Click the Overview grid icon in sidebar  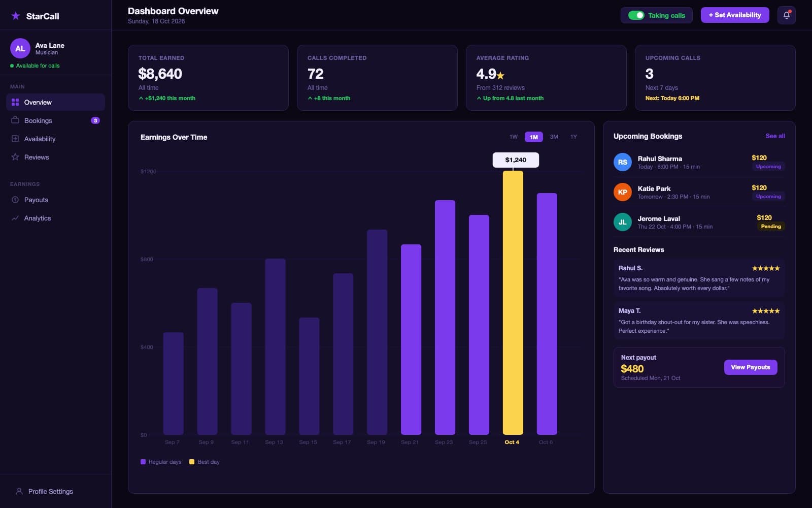(15, 102)
